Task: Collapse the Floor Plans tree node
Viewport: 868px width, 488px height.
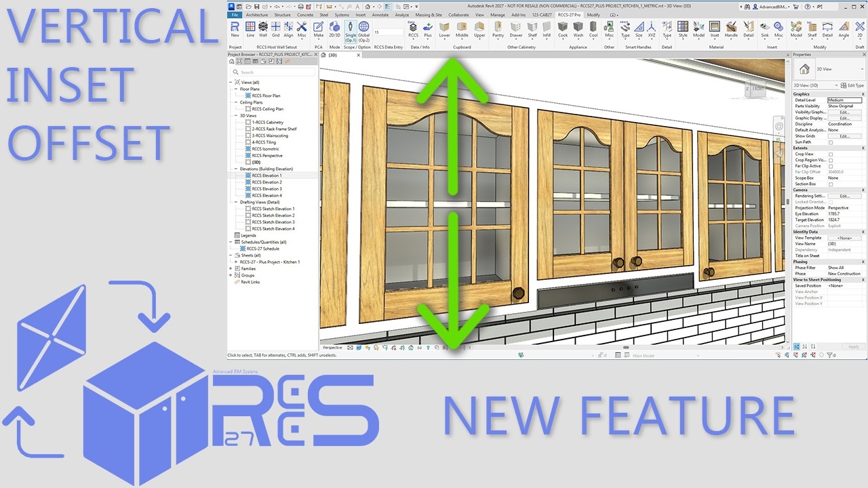Action: tap(236, 89)
